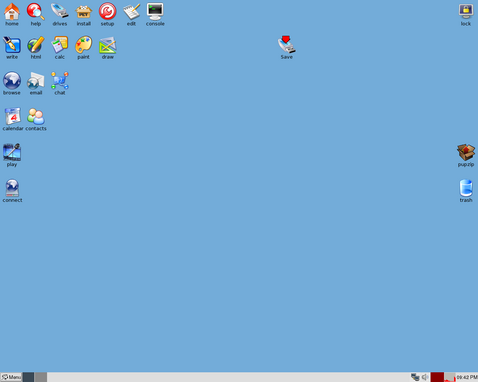The image size is (478, 382).
Task: Open the drives icon
Action: click(x=60, y=12)
